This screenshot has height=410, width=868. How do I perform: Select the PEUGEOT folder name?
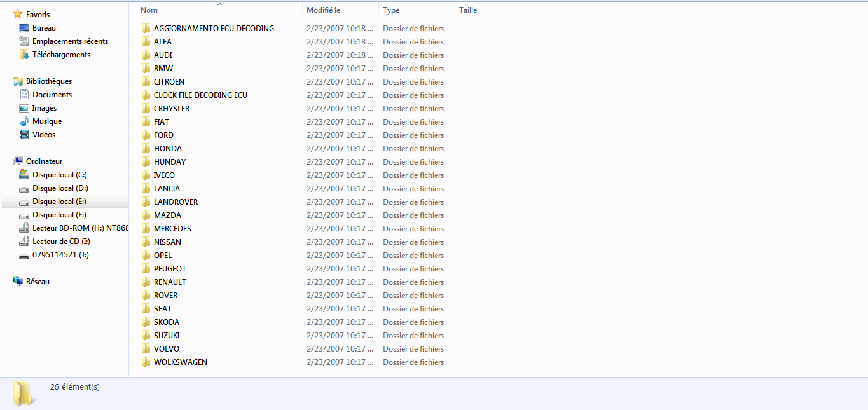170,268
